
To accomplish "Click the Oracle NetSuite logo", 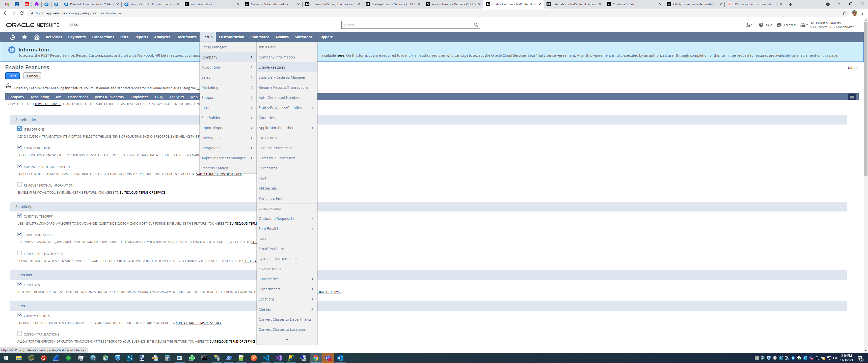I will click(32, 25).
